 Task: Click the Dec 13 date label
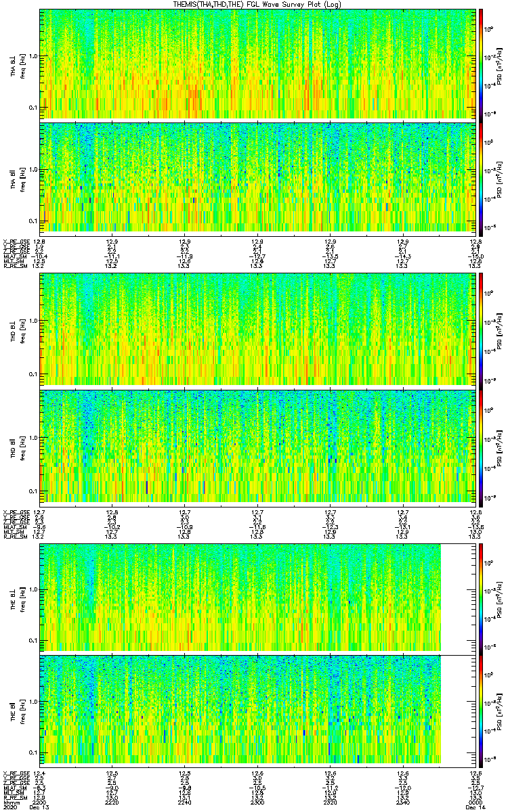[x=39, y=807]
